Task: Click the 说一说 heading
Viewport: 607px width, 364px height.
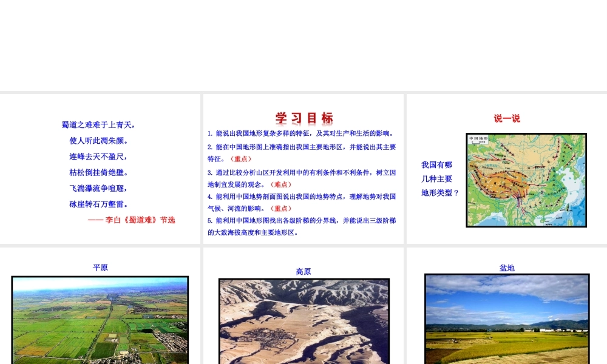Action: point(507,118)
